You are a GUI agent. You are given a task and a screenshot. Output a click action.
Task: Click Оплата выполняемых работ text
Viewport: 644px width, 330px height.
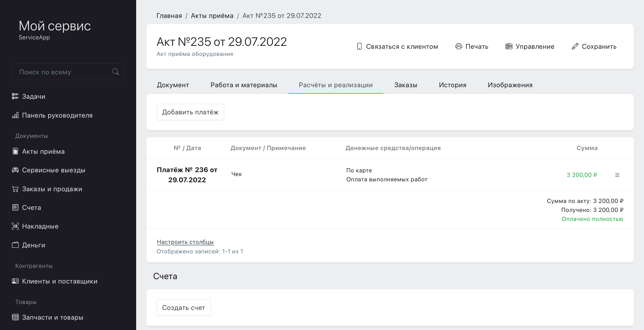[387, 179]
